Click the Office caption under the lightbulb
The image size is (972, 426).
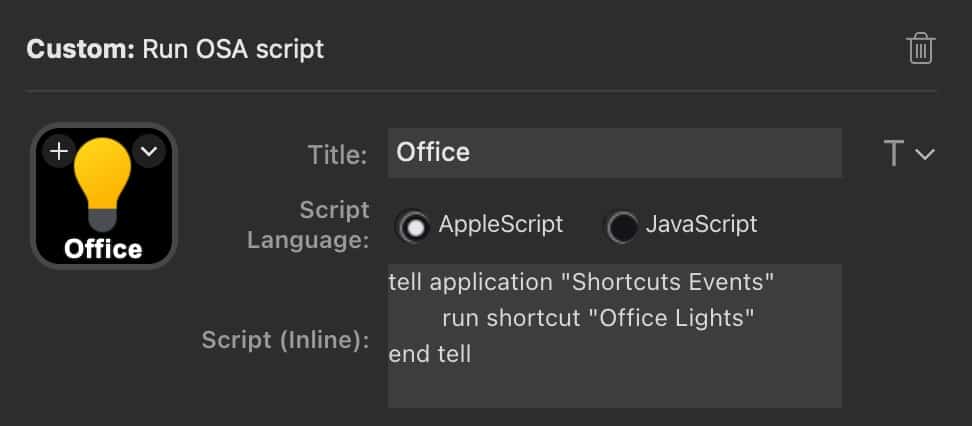coord(104,249)
